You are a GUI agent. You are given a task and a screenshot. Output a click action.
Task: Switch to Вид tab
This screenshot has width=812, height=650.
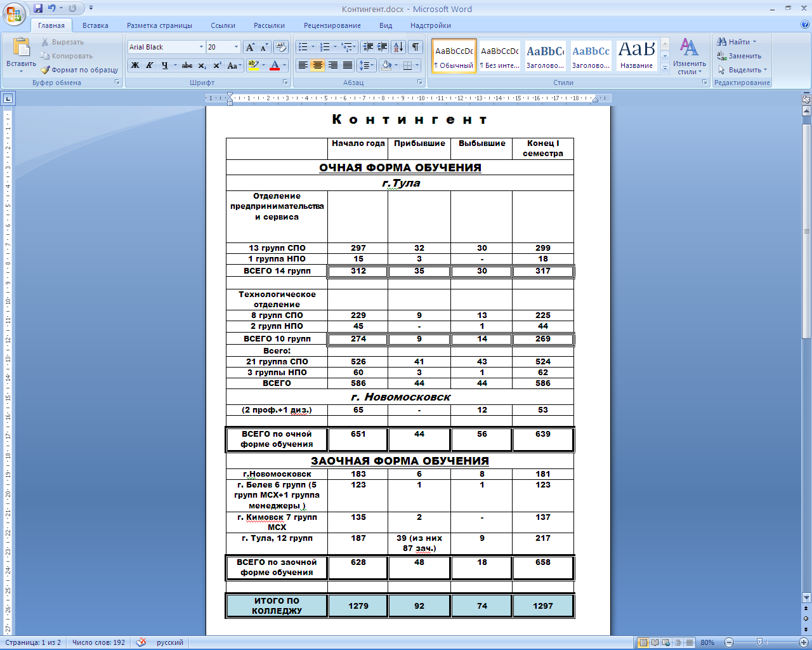click(x=386, y=25)
